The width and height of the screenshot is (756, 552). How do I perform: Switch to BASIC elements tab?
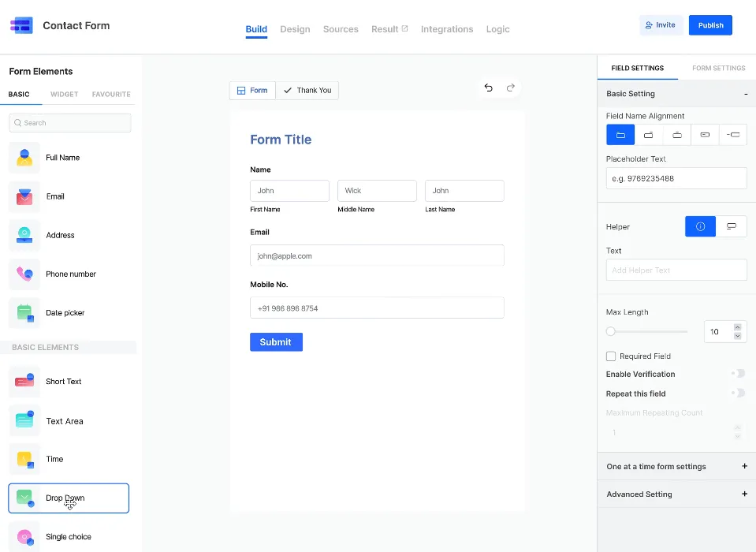click(19, 94)
